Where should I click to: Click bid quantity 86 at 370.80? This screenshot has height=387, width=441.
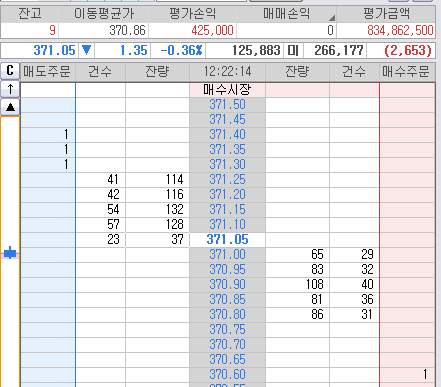[x=297, y=315]
